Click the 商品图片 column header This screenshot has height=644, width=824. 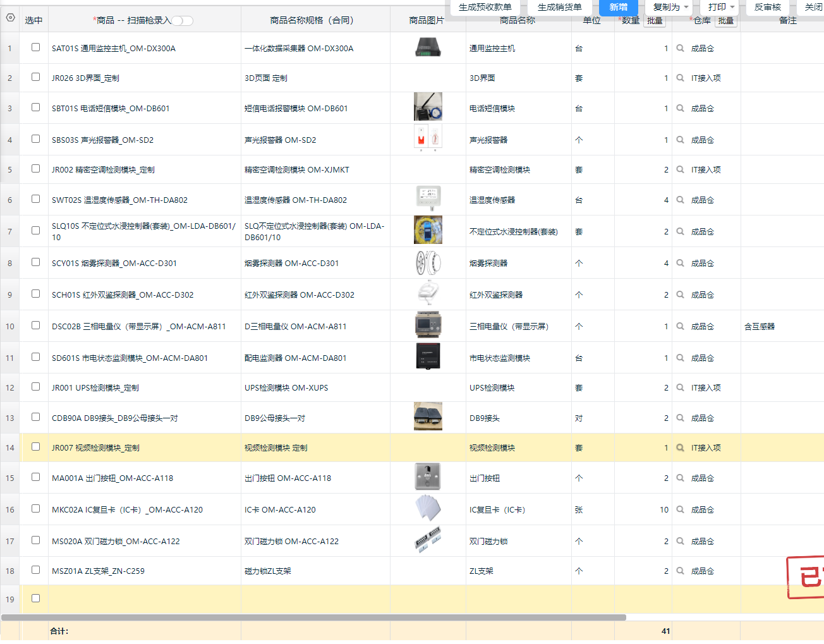click(x=427, y=20)
